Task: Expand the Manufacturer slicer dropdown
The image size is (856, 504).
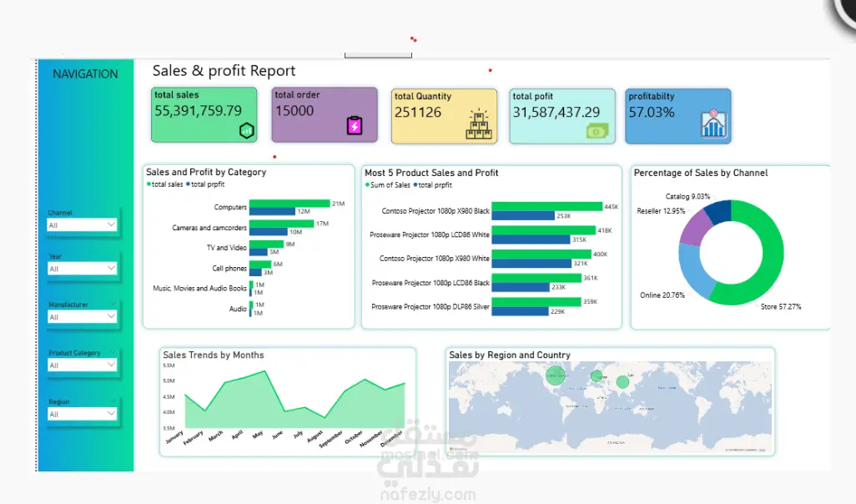Action: coord(82,316)
